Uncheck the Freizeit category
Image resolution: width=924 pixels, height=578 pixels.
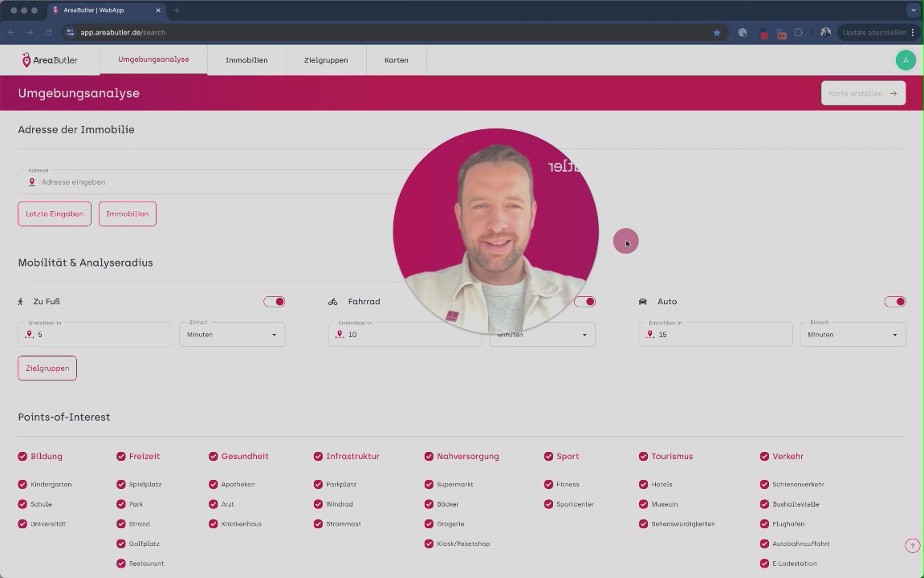click(x=120, y=456)
